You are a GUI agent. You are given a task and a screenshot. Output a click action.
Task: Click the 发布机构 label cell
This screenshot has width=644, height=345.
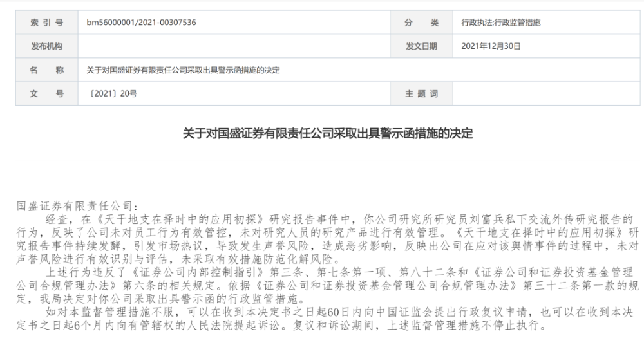[47, 46]
